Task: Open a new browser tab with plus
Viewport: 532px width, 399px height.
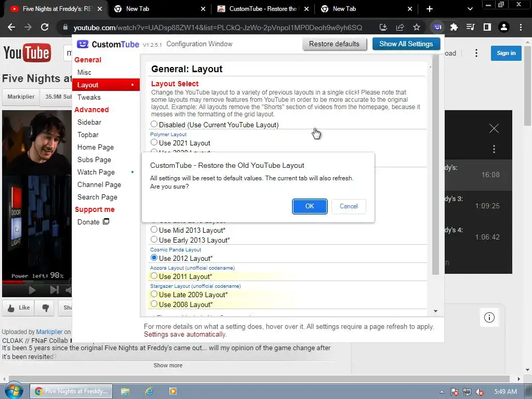Action: (430, 9)
